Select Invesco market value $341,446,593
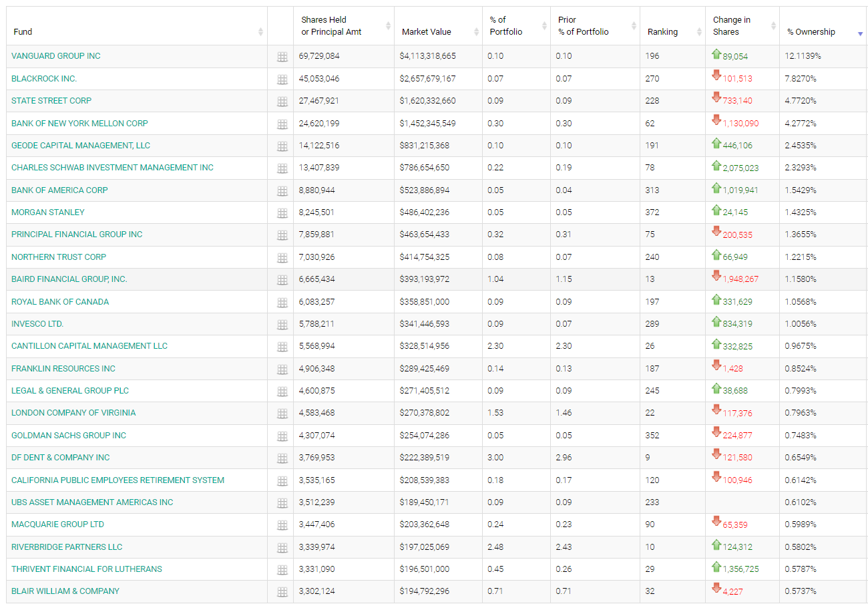 click(425, 324)
